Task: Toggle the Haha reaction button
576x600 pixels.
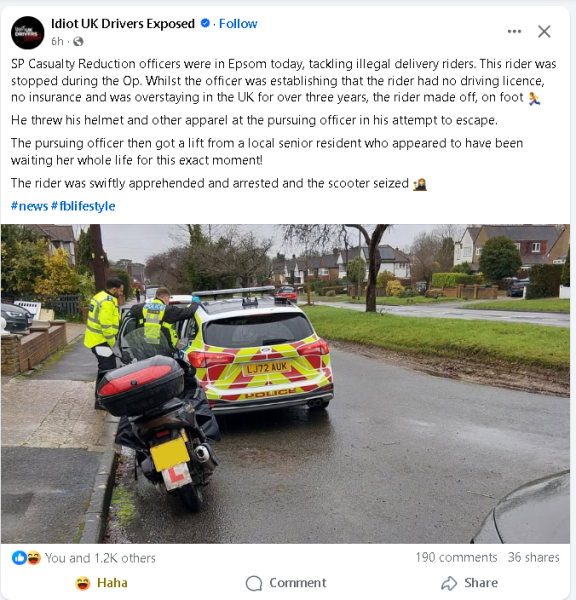Action: point(101,583)
